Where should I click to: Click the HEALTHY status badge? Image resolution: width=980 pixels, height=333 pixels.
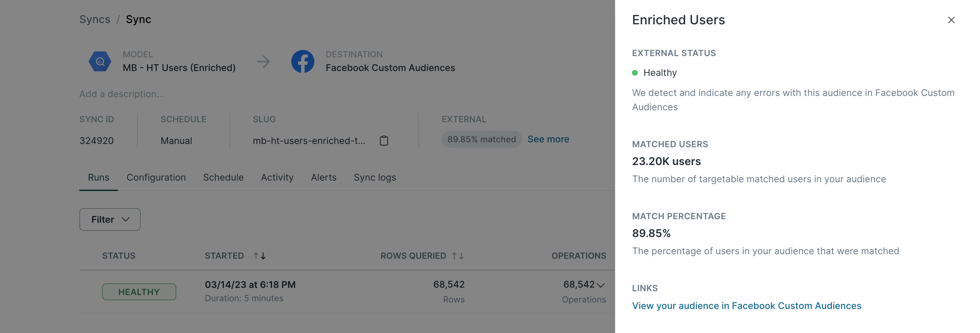pos(139,292)
